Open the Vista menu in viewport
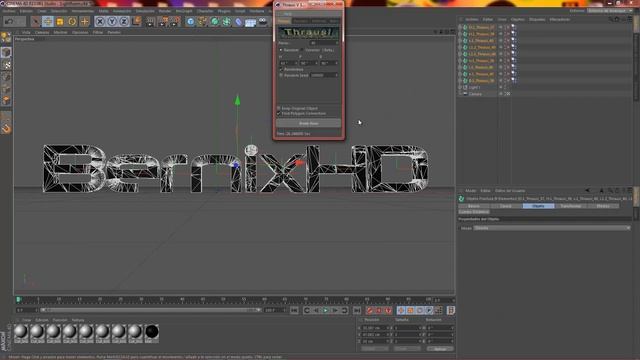640x360 pixels. pyautogui.click(x=26, y=32)
